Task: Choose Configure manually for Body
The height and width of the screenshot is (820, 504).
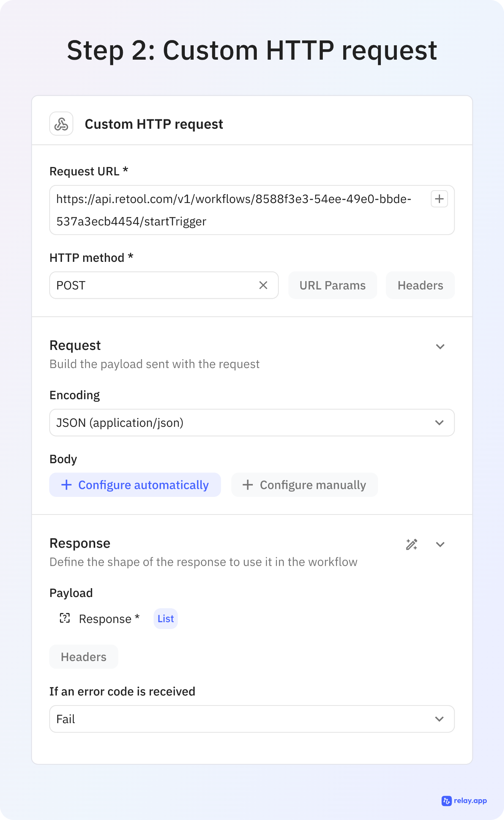Action: click(x=304, y=485)
